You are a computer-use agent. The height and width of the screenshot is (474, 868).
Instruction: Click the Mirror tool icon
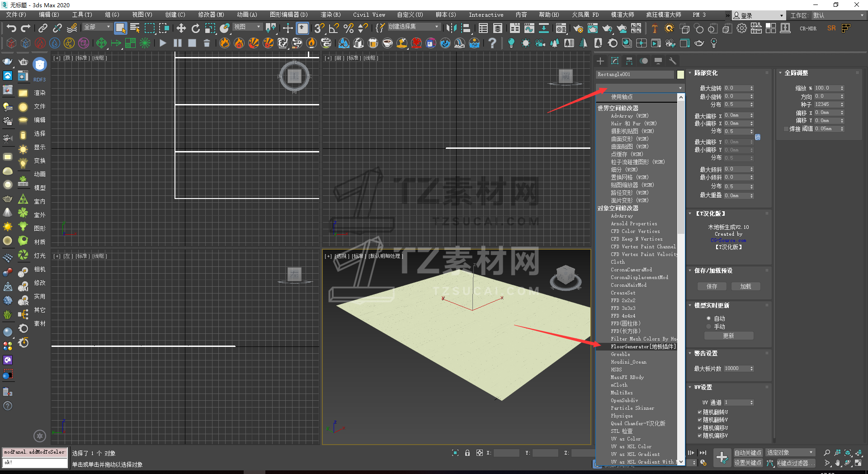[x=451, y=28]
